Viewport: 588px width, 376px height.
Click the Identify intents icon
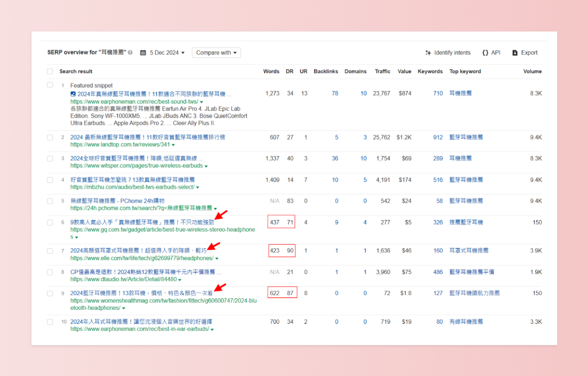[428, 53]
